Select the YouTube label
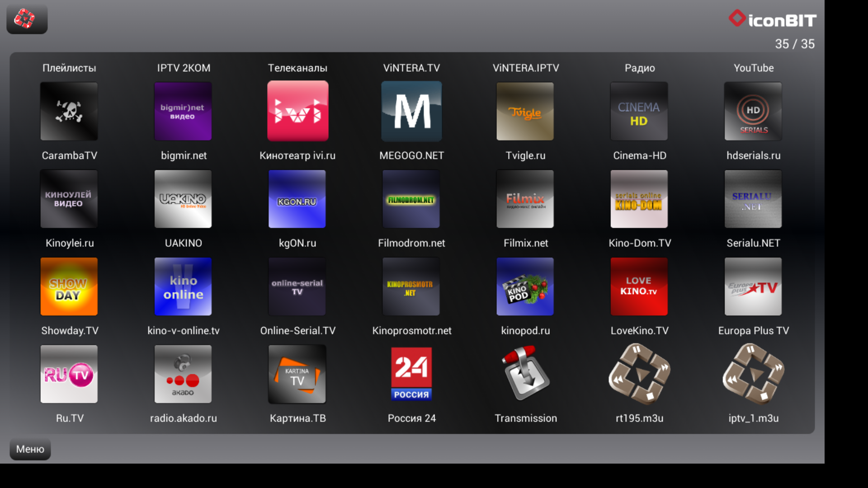Screen dimensions: 868x488 753,68
